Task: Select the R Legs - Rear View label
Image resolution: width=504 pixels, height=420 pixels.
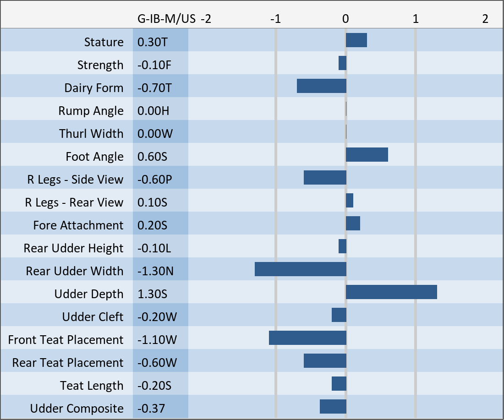Action: click(x=74, y=202)
